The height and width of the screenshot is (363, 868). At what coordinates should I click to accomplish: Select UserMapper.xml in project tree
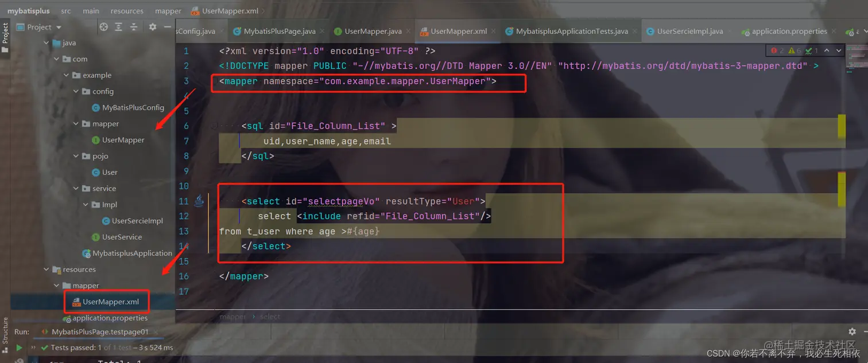click(x=106, y=302)
